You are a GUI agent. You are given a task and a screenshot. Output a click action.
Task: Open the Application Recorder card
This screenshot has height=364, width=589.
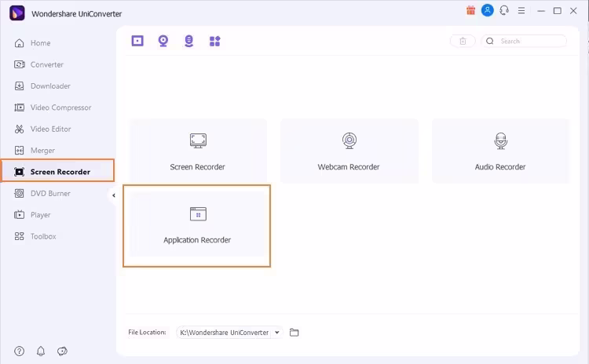(198, 224)
